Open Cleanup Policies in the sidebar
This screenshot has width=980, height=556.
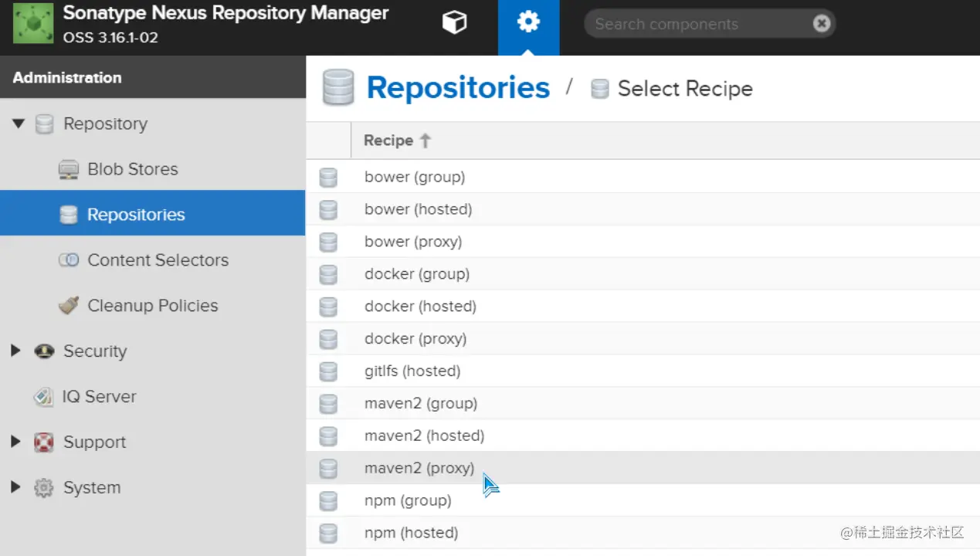pos(153,306)
